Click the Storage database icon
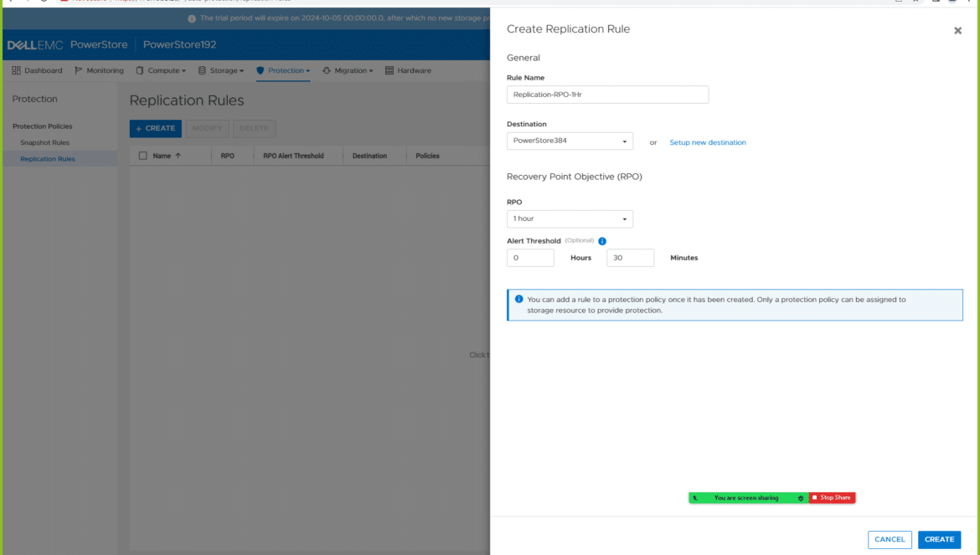 pos(202,70)
